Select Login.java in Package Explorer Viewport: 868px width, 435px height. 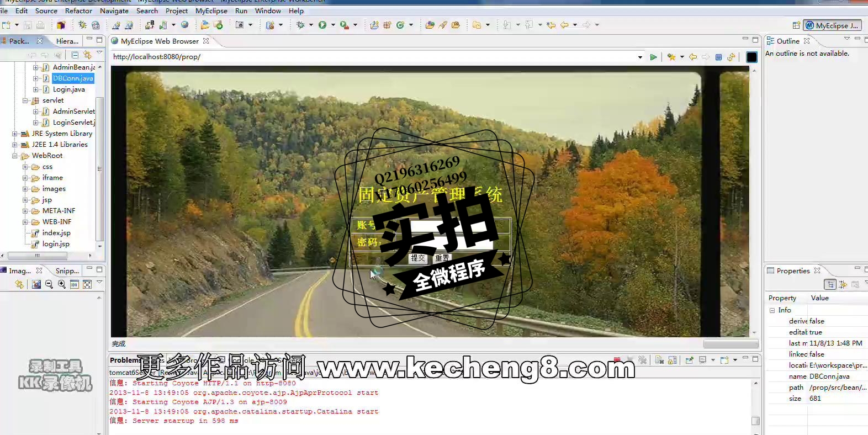coord(68,89)
